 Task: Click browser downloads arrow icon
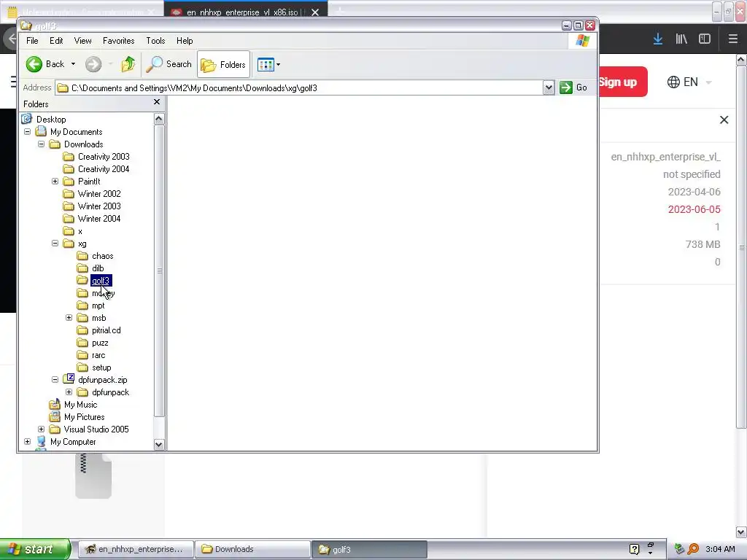click(658, 39)
